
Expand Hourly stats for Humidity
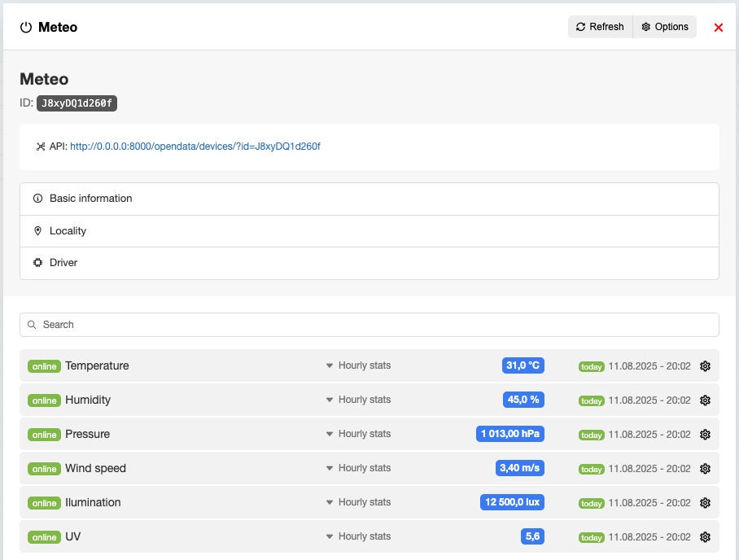[x=358, y=400]
